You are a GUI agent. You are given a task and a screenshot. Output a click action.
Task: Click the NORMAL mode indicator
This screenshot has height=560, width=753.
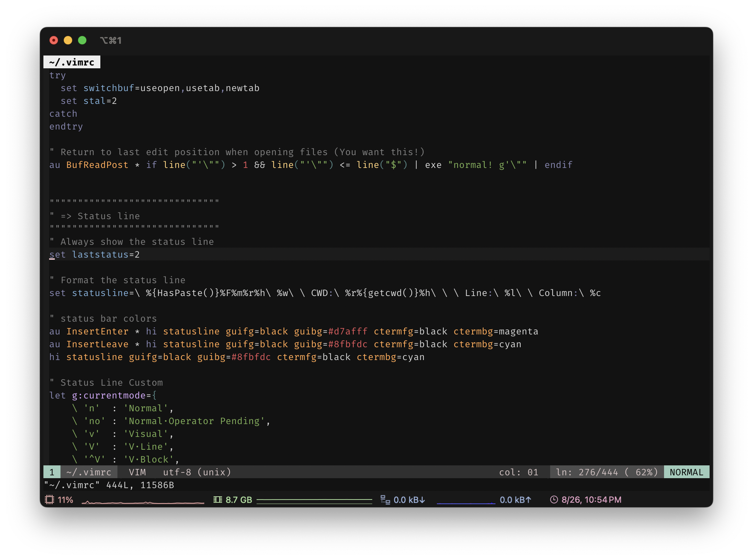(686, 472)
